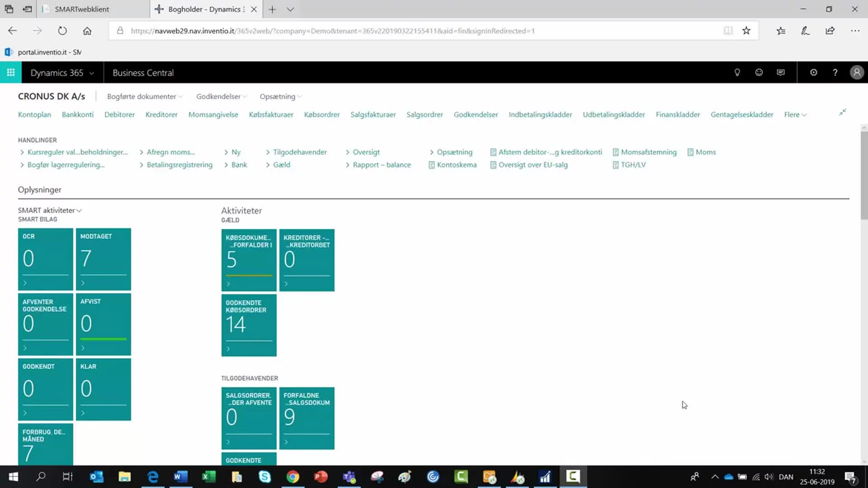Image resolution: width=868 pixels, height=488 pixels.
Task: Switch to SMARTwebklient browser tab
Action: click(x=93, y=9)
